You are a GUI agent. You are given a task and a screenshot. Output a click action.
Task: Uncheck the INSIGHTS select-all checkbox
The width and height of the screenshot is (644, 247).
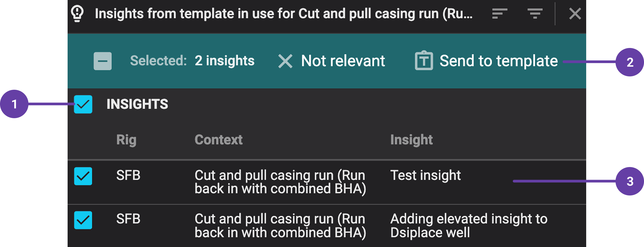coord(83,104)
